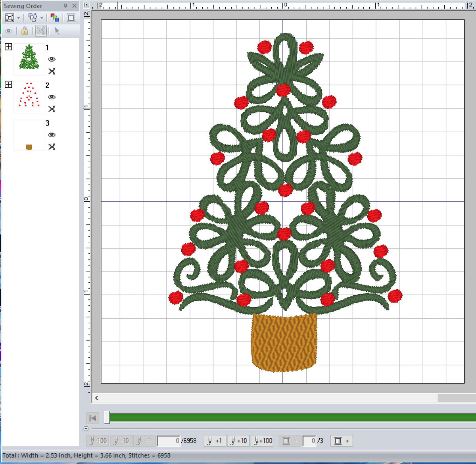This screenshot has height=464, width=476.
Task: Click the needle -100 stitches button
Action: click(x=98, y=441)
